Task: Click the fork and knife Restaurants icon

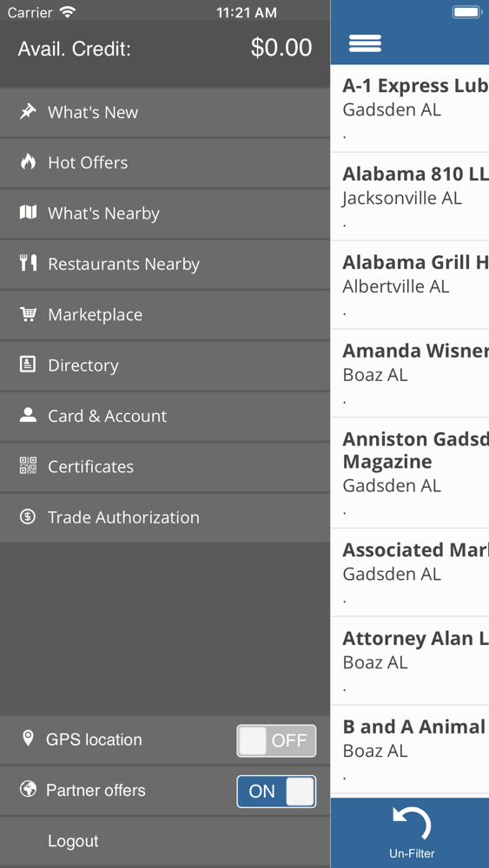Action: point(28,263)
